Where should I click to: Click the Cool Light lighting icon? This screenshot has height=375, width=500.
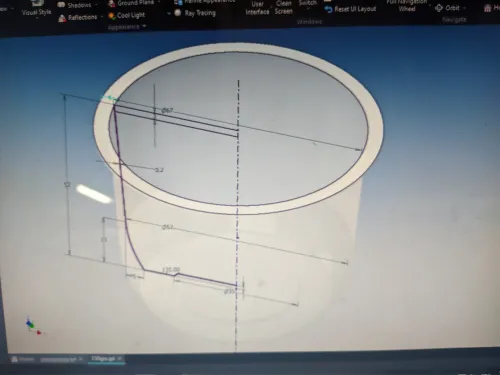[x=112, y=16]
